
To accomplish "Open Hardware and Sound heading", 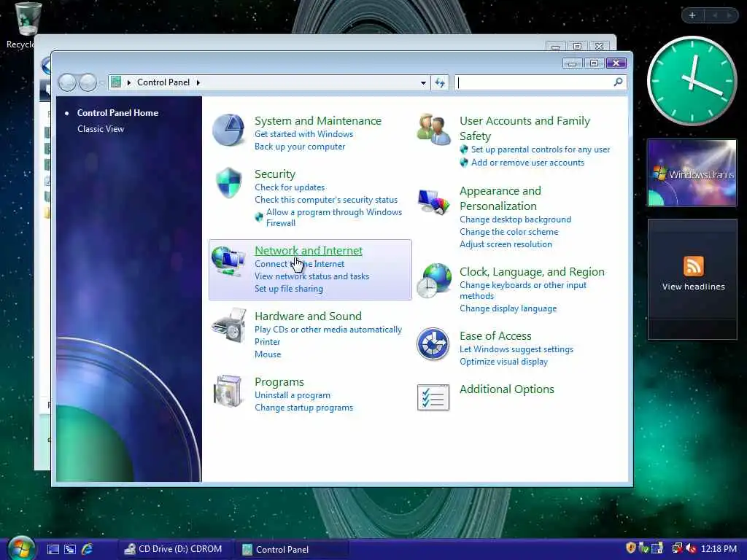I will pyautogui.click(x=308, y=316).
